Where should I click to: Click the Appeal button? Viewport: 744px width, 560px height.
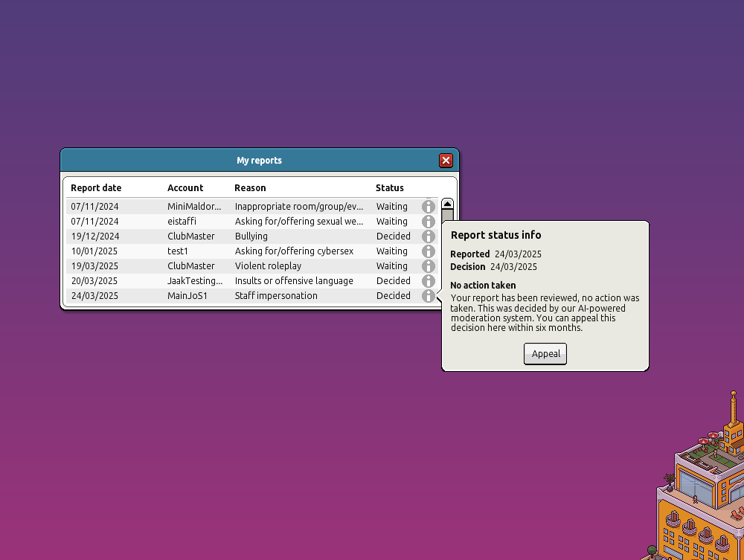(545, 354)
